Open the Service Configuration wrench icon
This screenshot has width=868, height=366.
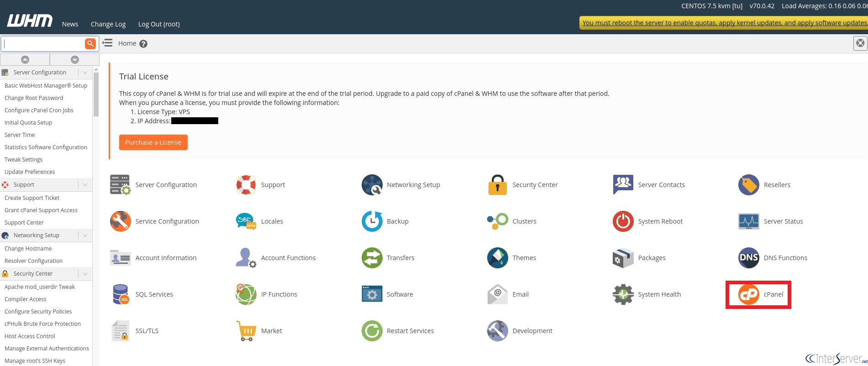121,221
